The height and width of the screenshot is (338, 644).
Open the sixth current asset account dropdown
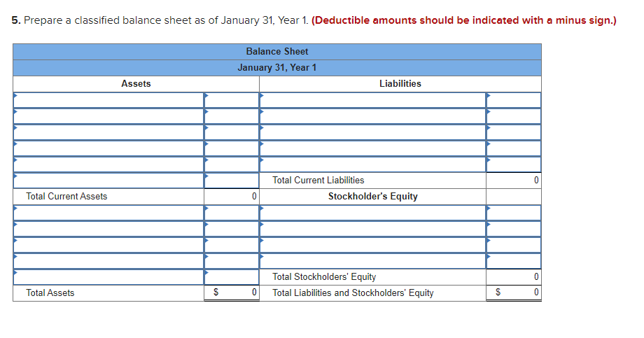click(x=108, y=181)
